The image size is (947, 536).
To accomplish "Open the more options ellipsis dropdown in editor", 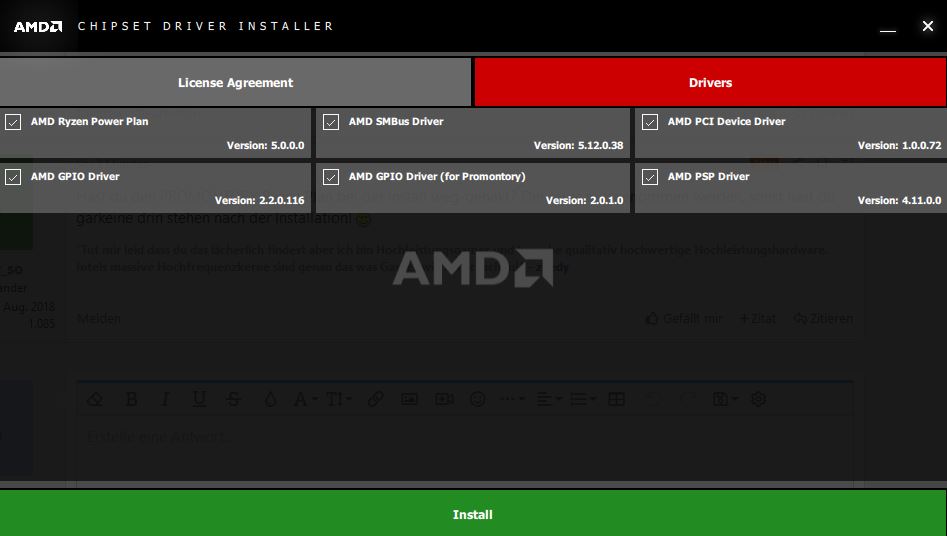I will point(512,399).
